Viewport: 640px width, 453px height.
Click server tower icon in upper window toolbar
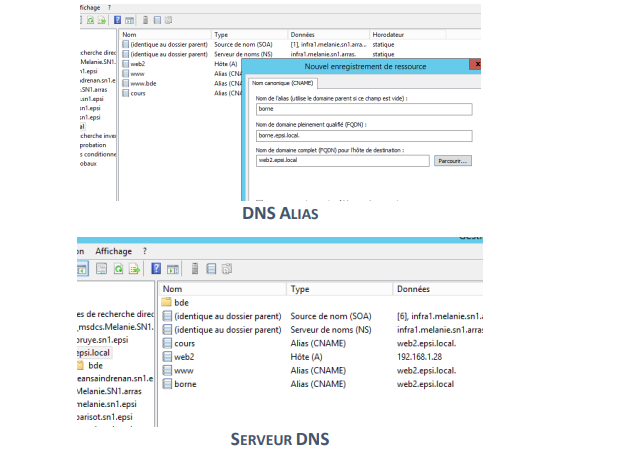tap(145, 20)
